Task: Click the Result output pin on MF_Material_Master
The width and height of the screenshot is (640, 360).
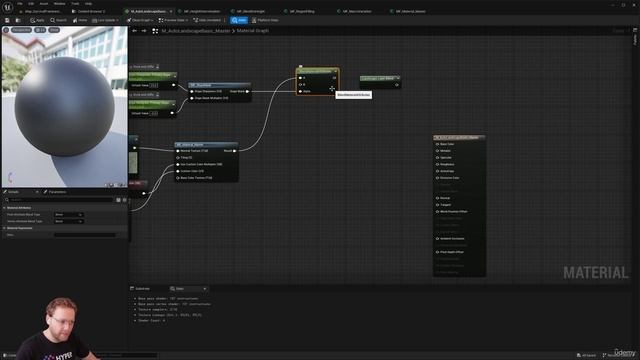Action: [234, 151]
